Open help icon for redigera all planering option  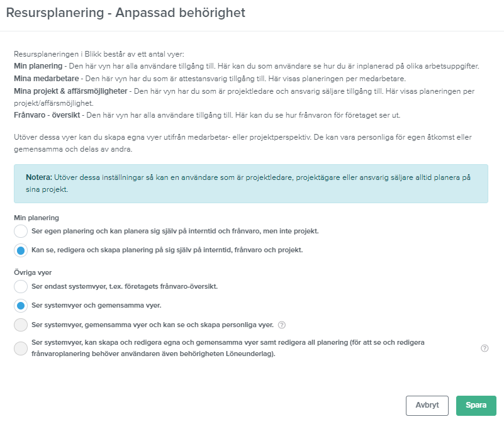point(484,348)
